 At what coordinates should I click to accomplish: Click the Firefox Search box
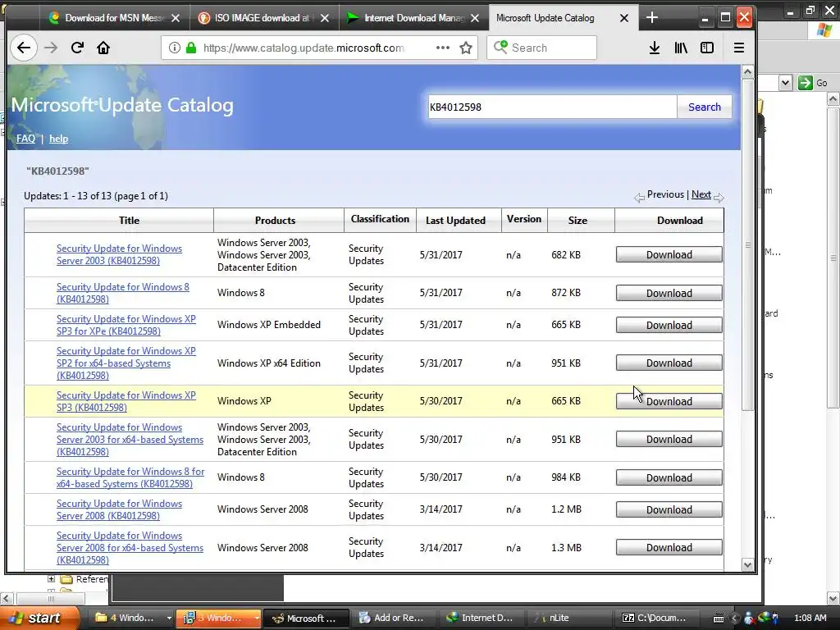pyautogui.click(x=541, y=48)
